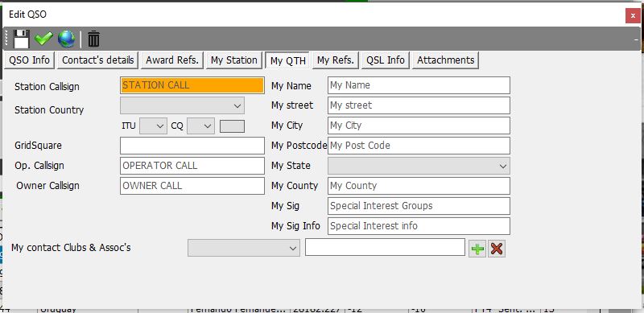This screenshot has height=313, width=644.
Task: Click the GridSquare input field
Action: click(x=192, y=146)
